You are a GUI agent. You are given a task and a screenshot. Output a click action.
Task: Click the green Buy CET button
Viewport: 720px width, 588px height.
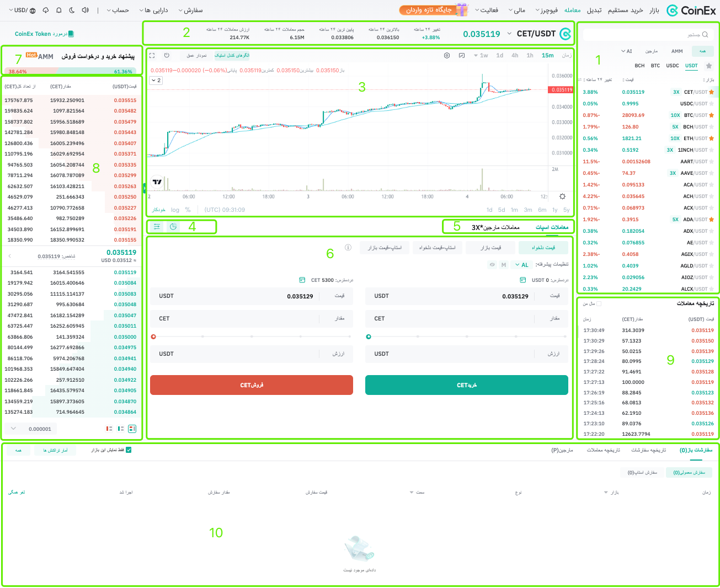pos(466,385)
